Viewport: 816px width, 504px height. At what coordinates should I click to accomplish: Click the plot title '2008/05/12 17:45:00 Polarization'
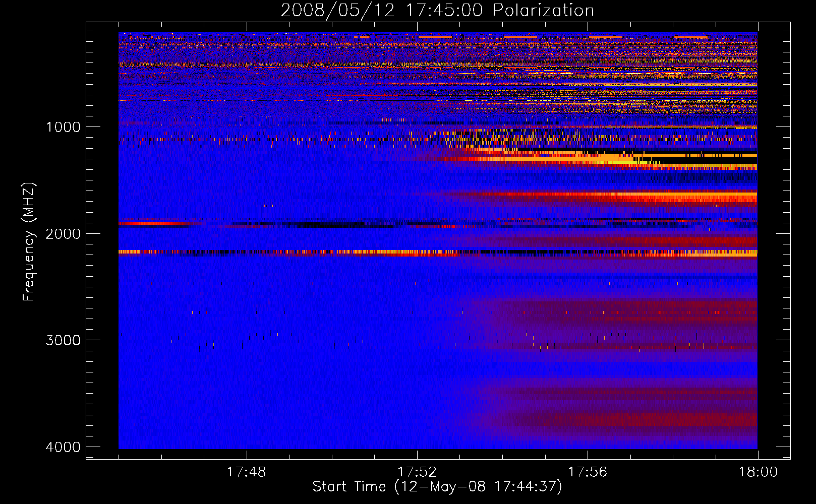[437, 11]
